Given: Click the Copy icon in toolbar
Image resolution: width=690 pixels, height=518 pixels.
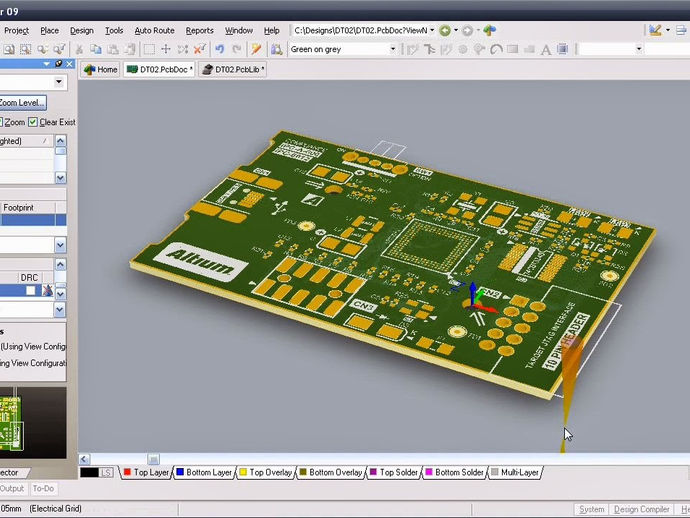Looking at the screenshot, I should (95, 49).
